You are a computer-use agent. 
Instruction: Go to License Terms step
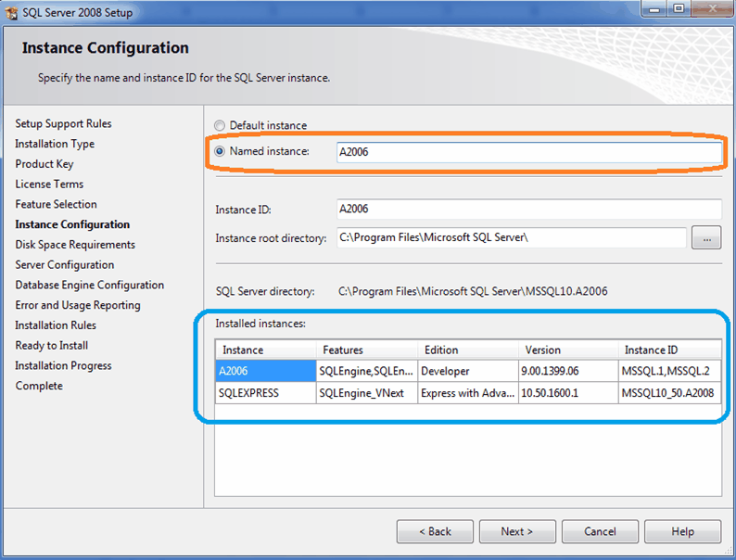[x=49, y=184]
